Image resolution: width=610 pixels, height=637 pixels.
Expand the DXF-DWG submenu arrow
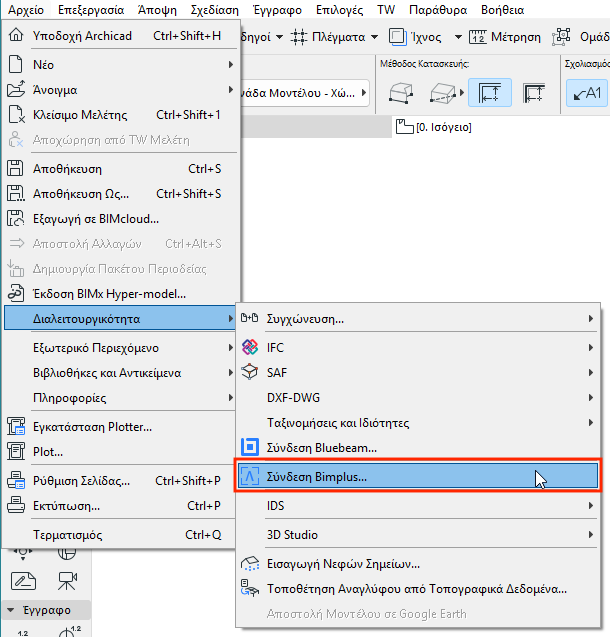click(591, 397)
